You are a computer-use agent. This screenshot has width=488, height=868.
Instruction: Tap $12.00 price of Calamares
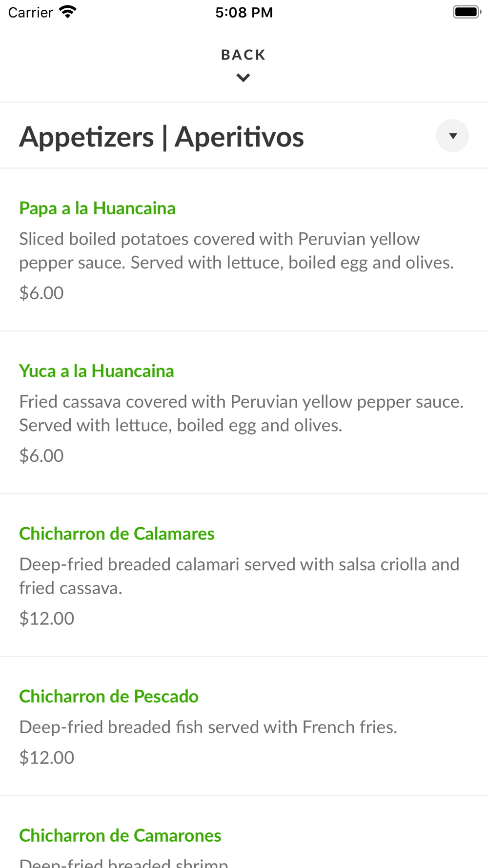click(47, 618)
